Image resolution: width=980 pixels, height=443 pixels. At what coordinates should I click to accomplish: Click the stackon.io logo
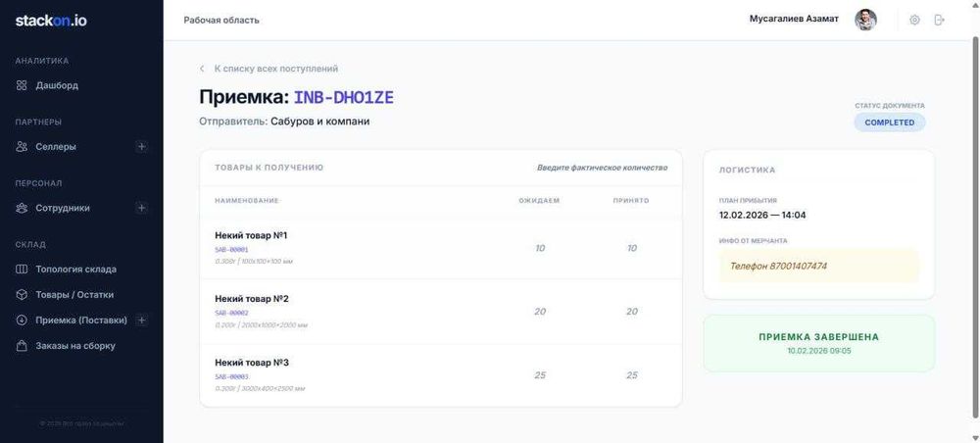coord(51,21)
